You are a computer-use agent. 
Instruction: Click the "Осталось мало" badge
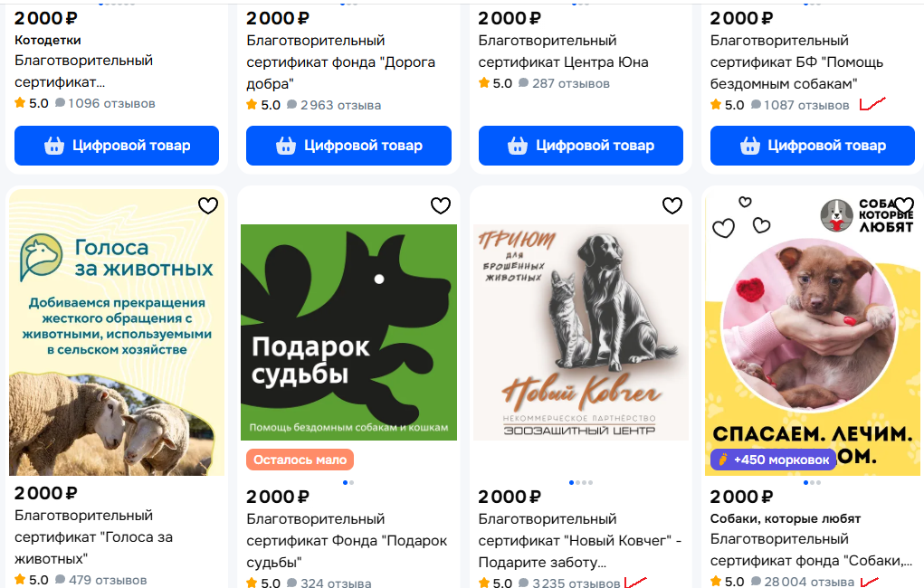300,460
